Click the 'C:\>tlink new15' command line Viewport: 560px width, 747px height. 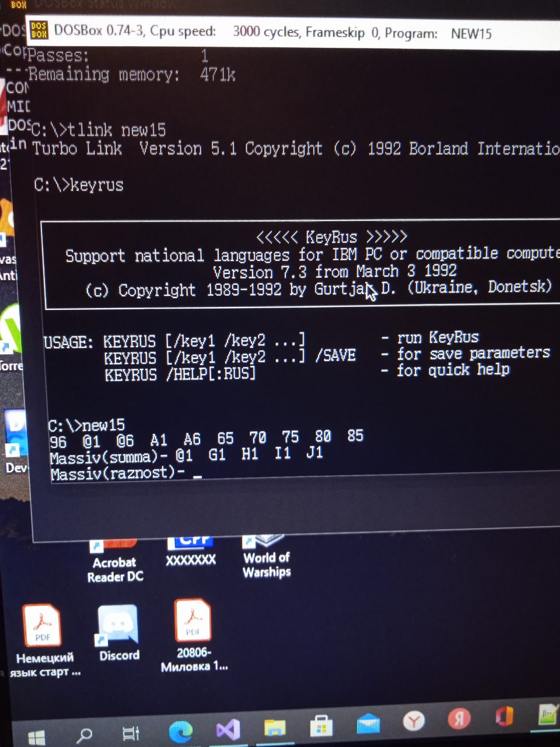point(99,130)
